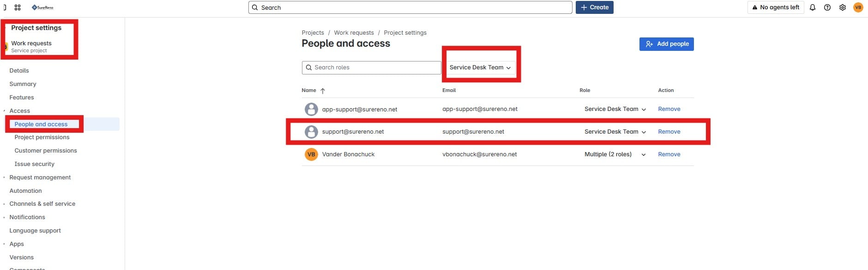Click the Add people button
The height and width of the screenshot is (270, 868).
pos(667,44)
